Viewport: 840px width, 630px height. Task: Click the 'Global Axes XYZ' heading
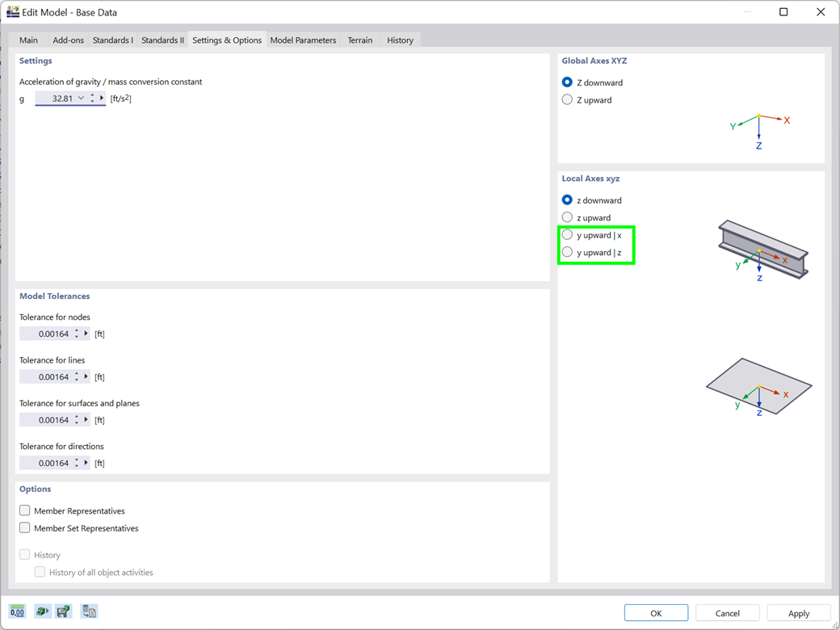point(594,61)
